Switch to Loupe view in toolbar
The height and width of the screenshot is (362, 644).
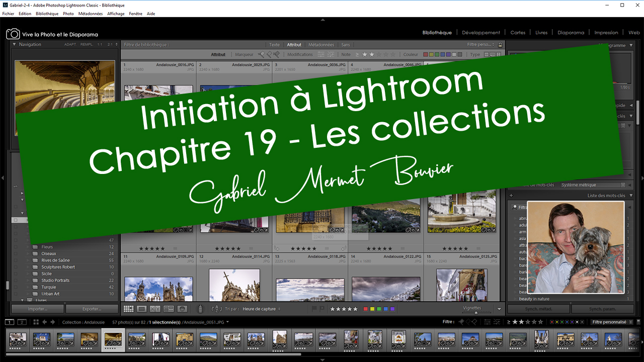click(x=142, y=309)
